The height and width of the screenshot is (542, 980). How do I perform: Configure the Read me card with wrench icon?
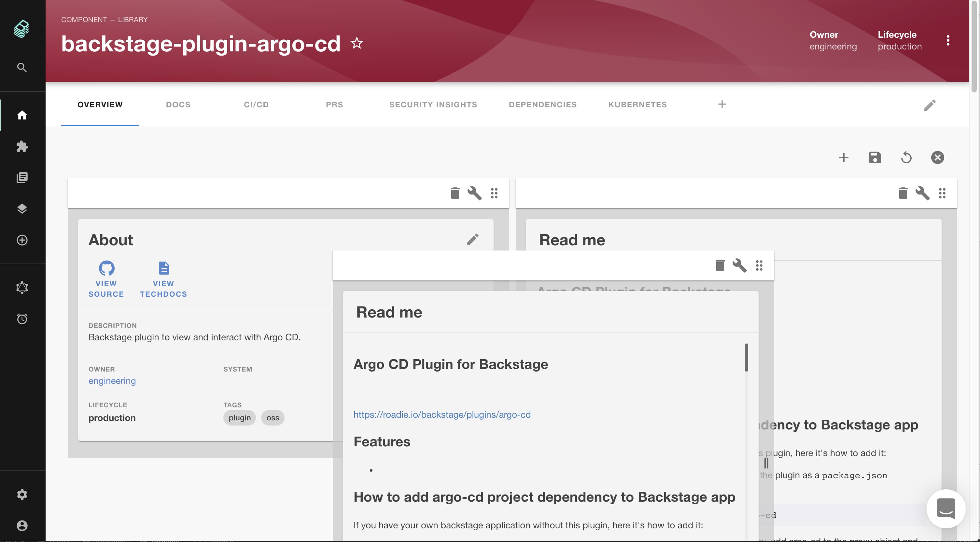point(923,193)
